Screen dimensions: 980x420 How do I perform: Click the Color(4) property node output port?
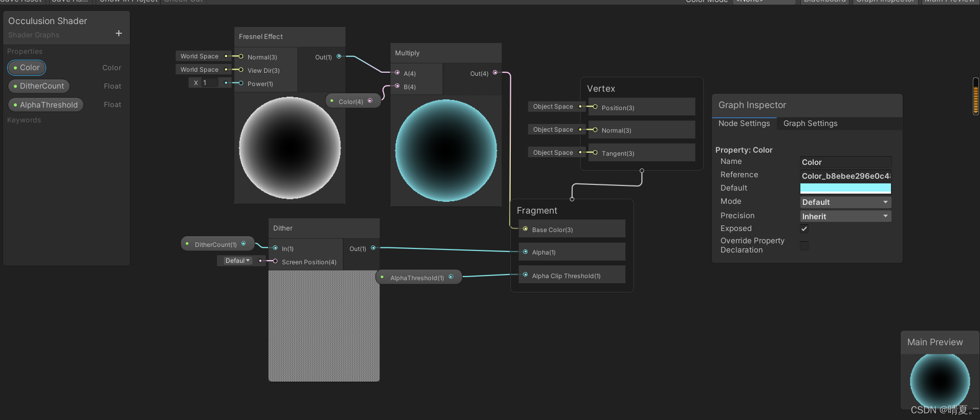tap(370, 101)
